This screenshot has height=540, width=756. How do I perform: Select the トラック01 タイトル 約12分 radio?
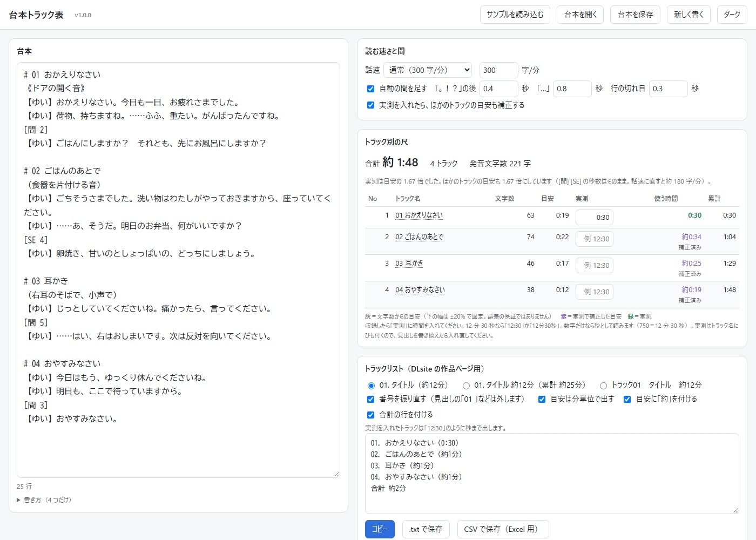click(x=603, y=386)
